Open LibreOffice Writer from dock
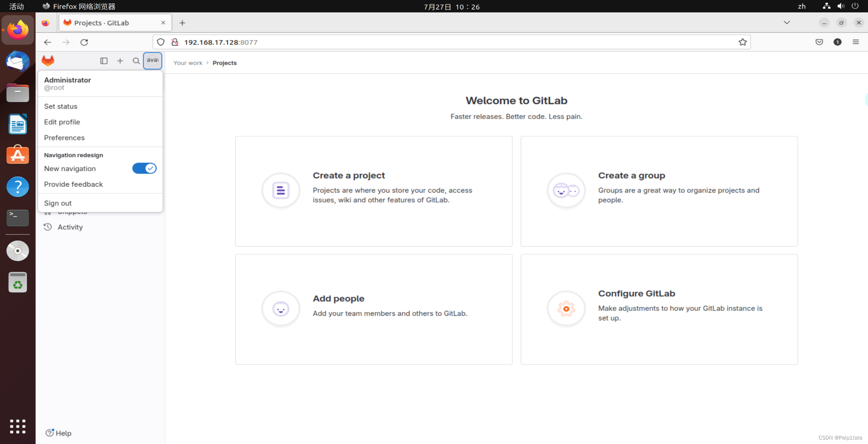The height and width of the screenshot is (444, 868). click(x=17, y=124)
